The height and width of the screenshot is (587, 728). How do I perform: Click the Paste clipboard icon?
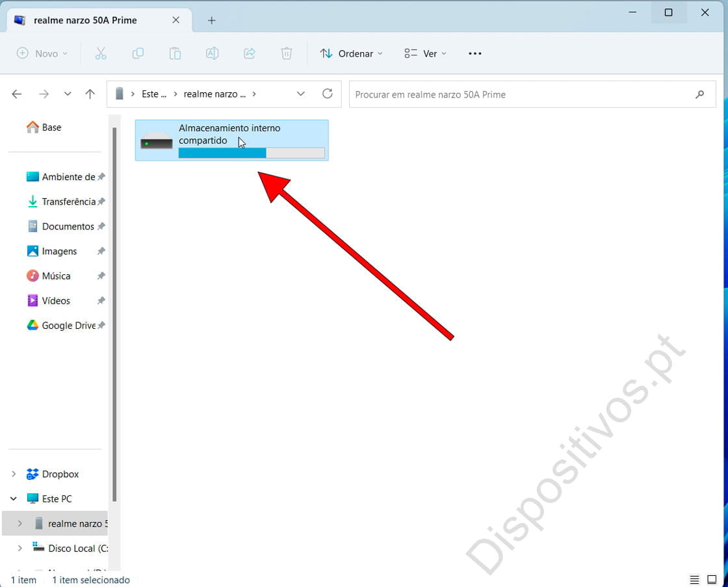click(x=175, y=53)
